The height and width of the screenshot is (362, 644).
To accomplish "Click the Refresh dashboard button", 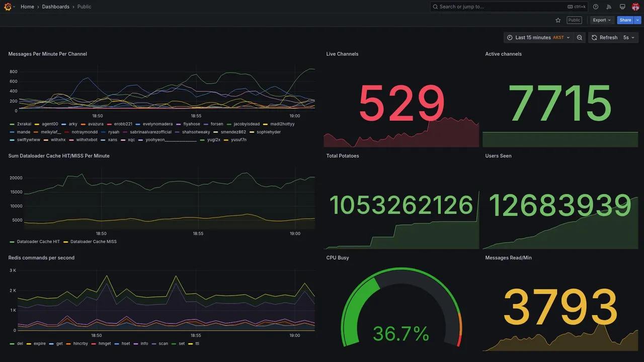I will click(604, 38).
